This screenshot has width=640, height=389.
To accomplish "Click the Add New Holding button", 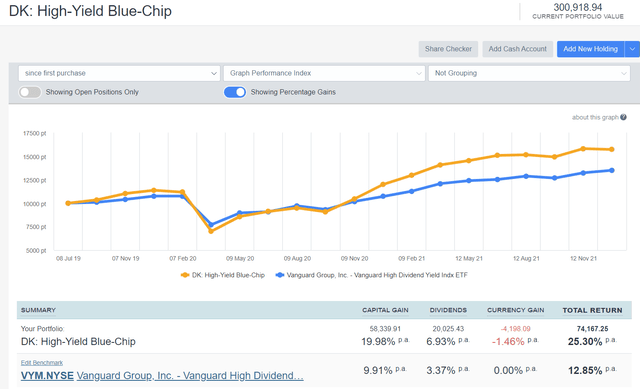I will (x=591, y=49).
